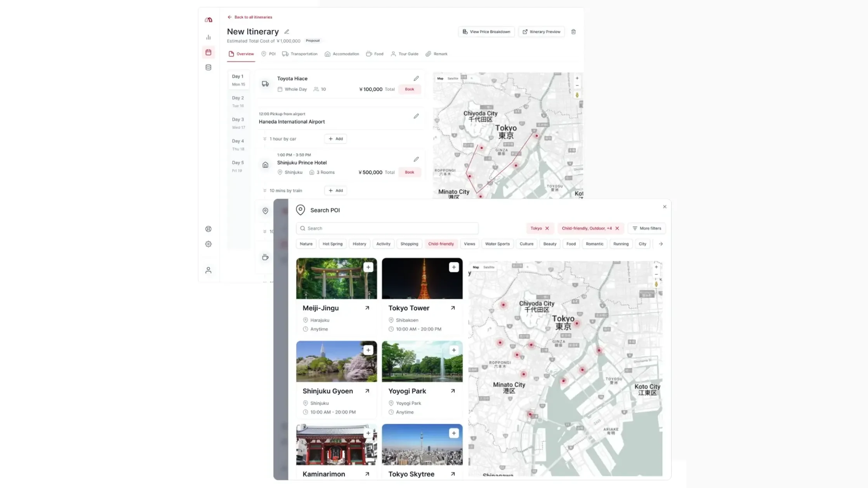
Task: Book the Toyota Hiace
Action: click(410, 89)
